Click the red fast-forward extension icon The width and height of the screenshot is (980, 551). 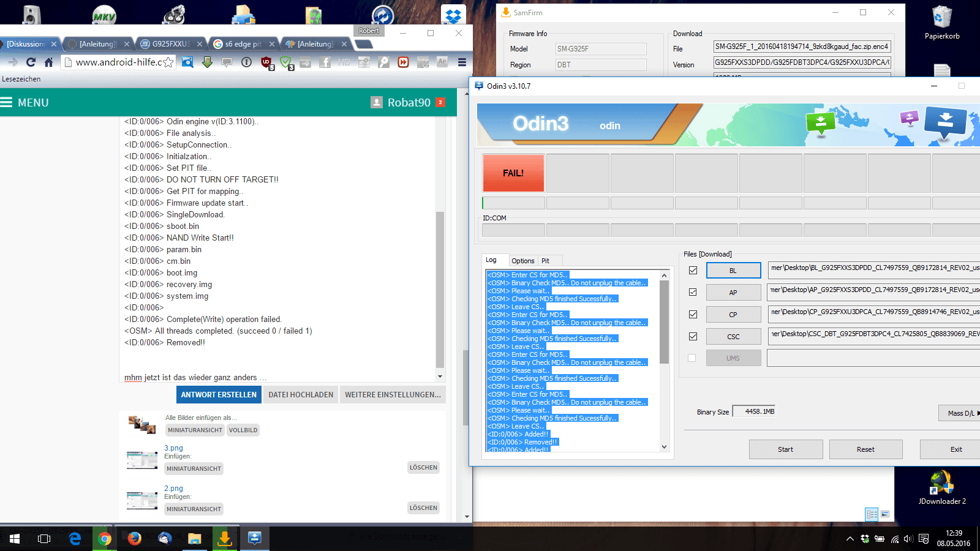[x=403, y=62]
